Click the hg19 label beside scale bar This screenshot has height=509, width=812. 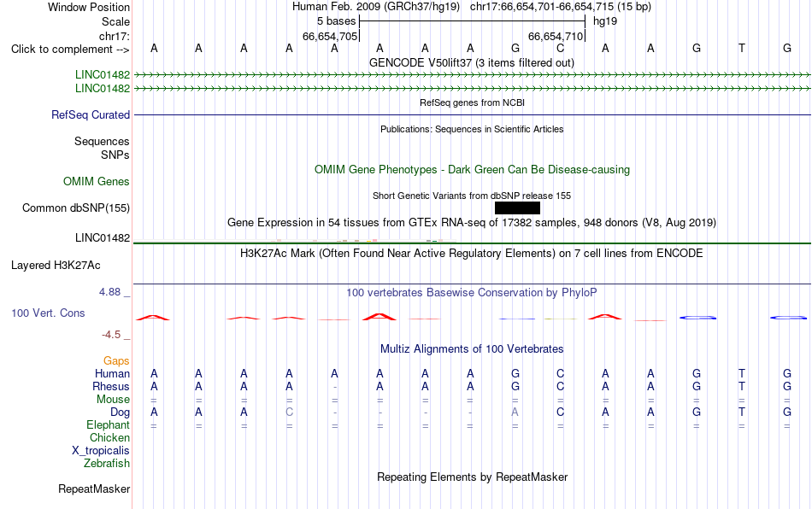[x=605, y=21]
